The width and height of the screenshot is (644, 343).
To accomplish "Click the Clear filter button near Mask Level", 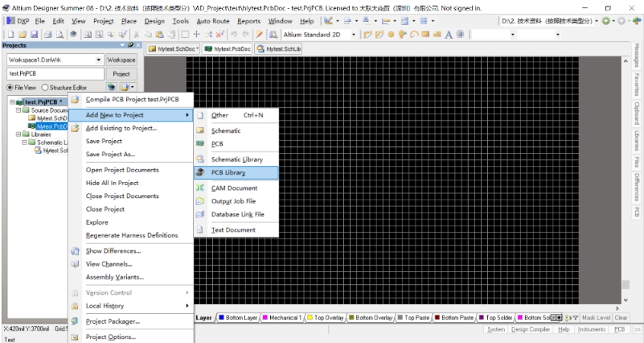I will click(x=621, y=317).
